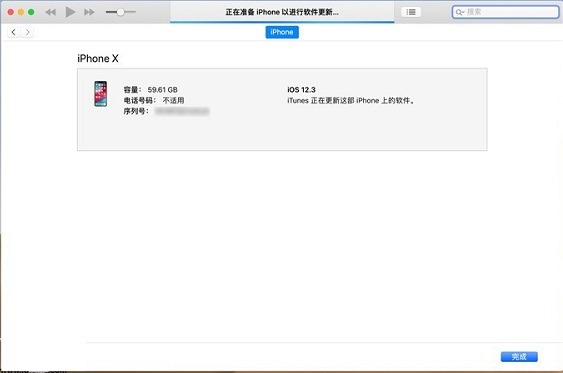Click the status title preparing iPhone update
The height and width of the screenshot is (373, 563).
[282, 12]
